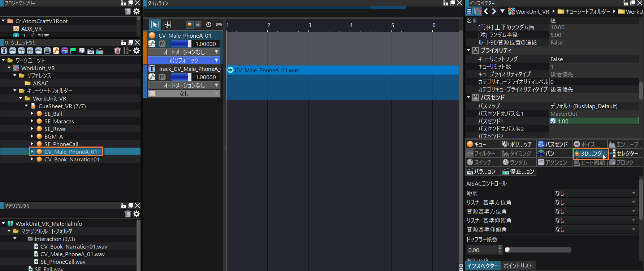Select the arrow pointer tool in timeline

[x=155, y=25]
